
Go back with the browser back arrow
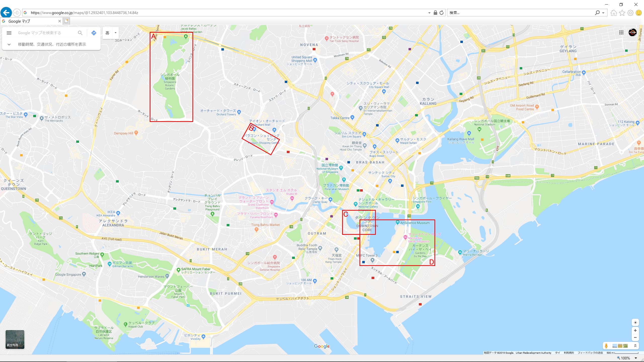tap(6, 13)
